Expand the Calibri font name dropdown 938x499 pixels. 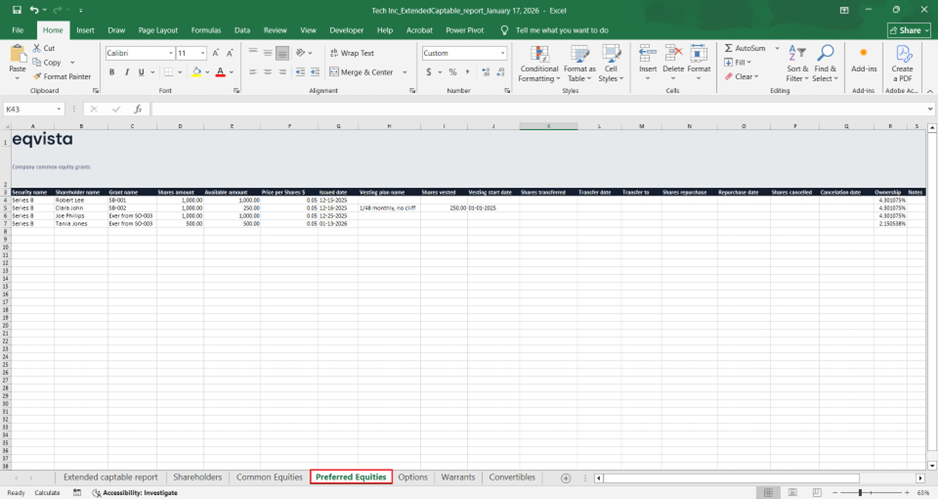pyautogui.click(x=171, y=53)
